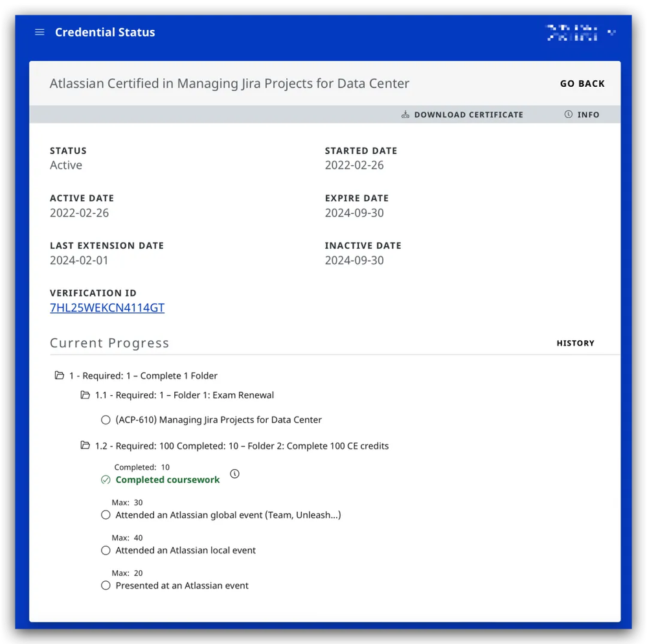This screenshot has height=644, width=647.
Task: Click the text Folder 2: Complete 100 CE credits
Action: pyautogui.click(x=318, y=446)
